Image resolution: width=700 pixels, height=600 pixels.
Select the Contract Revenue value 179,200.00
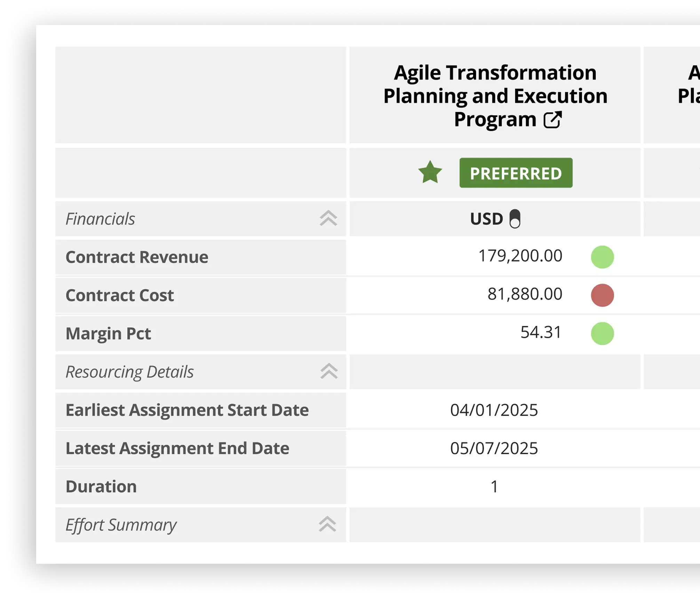[x=520, y=256]
